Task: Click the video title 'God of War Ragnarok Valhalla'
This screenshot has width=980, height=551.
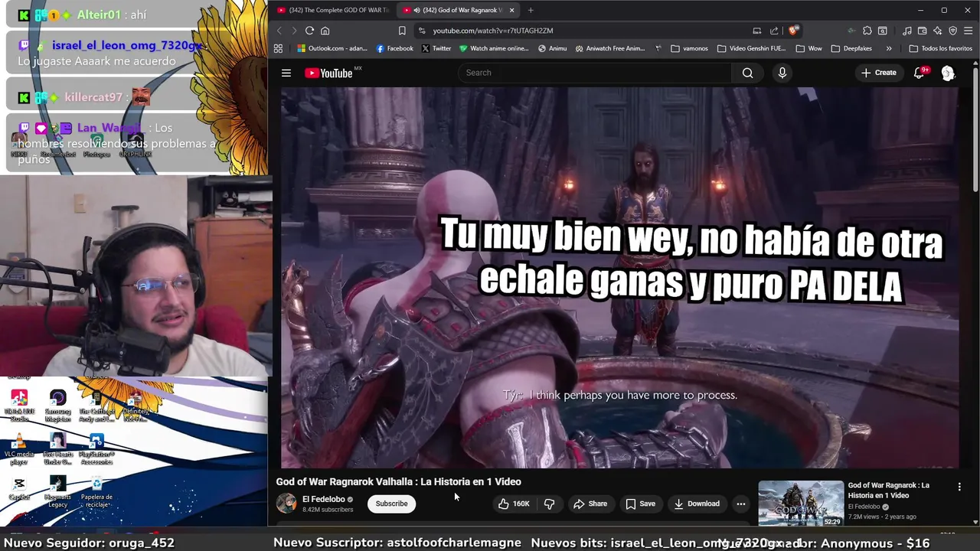Action: (398, 481)
